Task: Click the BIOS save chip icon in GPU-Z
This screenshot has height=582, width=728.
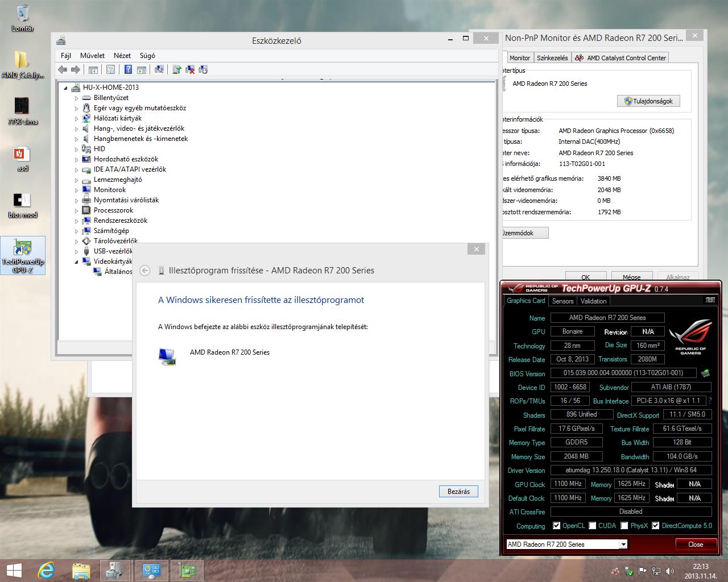Action: [x=705, y=373]
